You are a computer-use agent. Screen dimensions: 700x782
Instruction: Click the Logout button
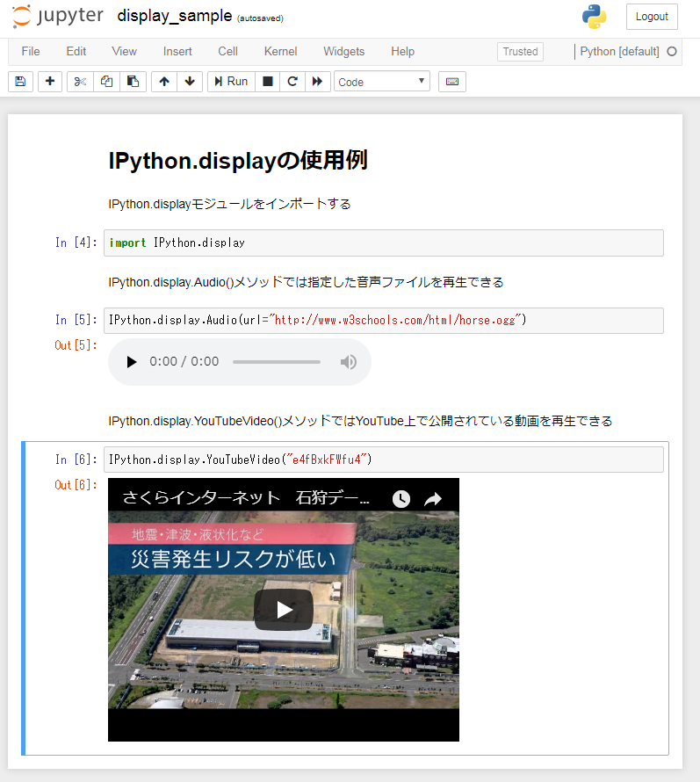pyautogui.click(x=652, y=17)
